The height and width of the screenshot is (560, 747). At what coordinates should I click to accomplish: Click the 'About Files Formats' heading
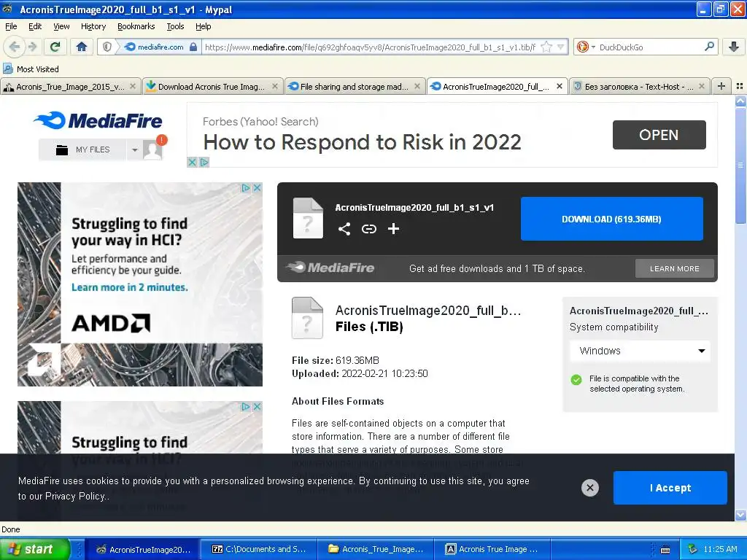338,402
